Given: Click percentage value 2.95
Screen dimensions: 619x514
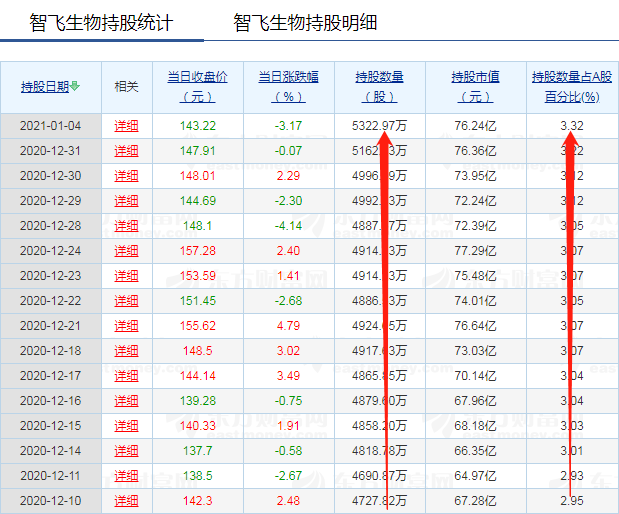Looking at the screenshot, I should [572, 501].
